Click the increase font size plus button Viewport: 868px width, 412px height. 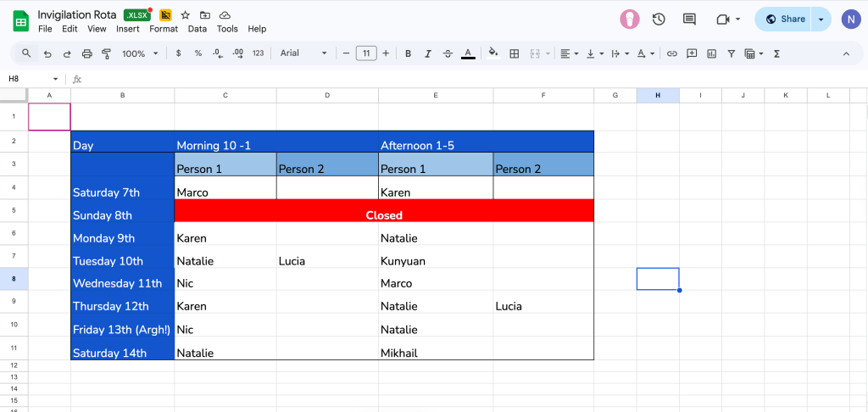pos(386,53)
